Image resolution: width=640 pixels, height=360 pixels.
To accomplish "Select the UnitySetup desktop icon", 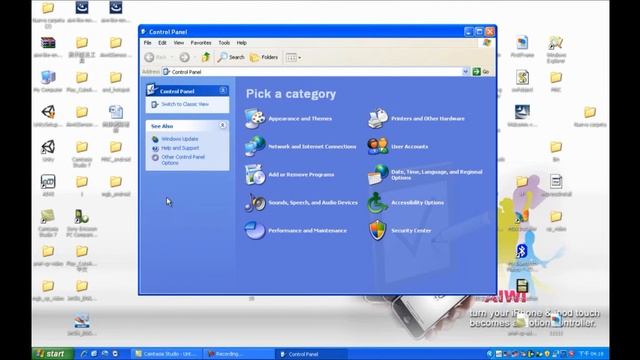I will click(x=48, y=116).
